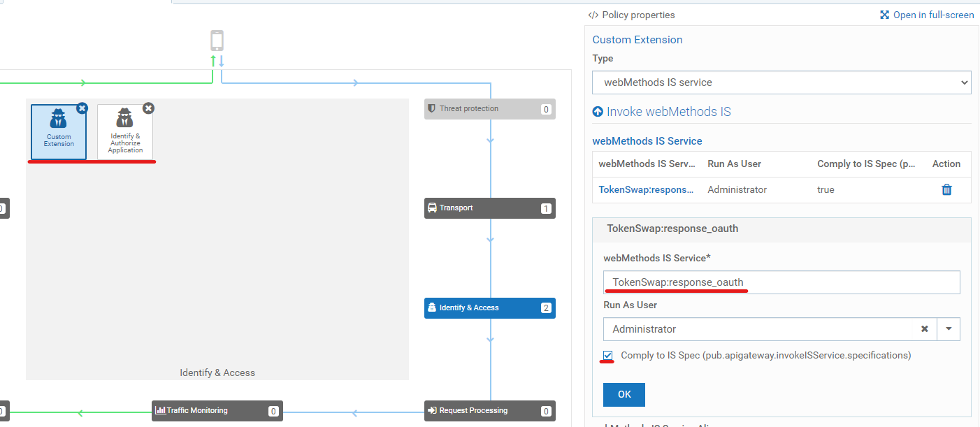This screenshot has width=980, height=427.
Task: Remove the Custom Extension tile via X
Action: 82,108
